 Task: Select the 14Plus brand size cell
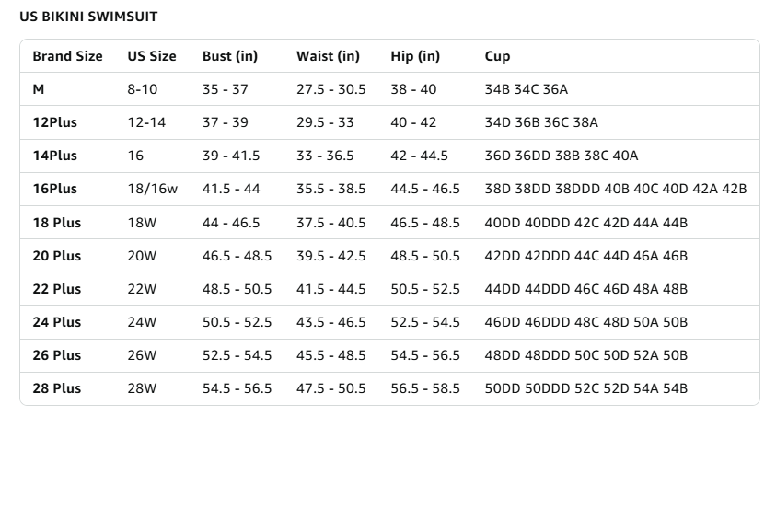click(55, 156)
